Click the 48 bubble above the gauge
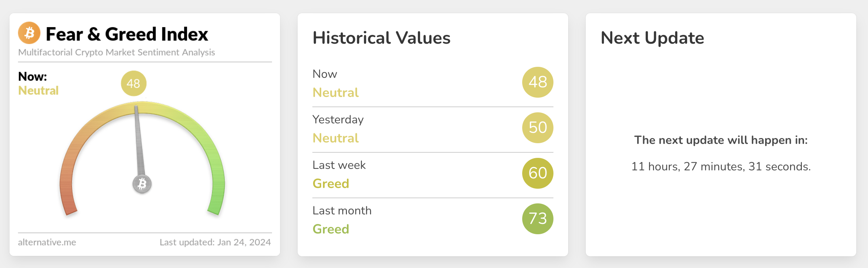868x268 pixels. coord(134,83)
